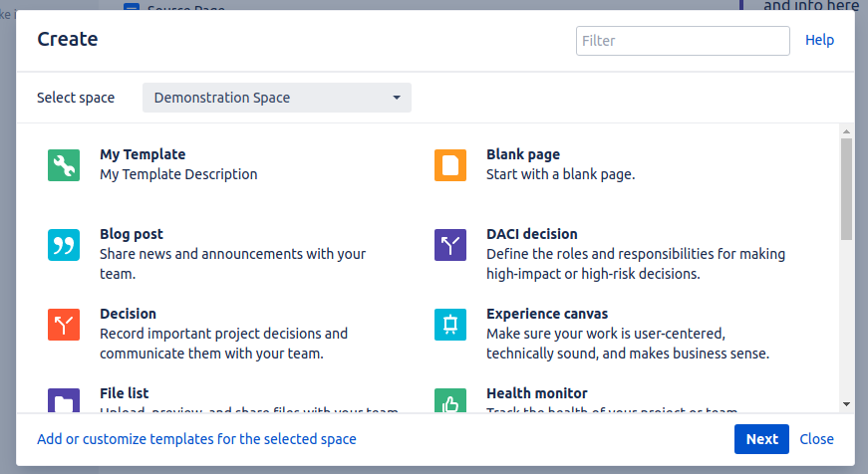Choose the DACI decision title
The image size is (868, 474).
pos(531,234)
